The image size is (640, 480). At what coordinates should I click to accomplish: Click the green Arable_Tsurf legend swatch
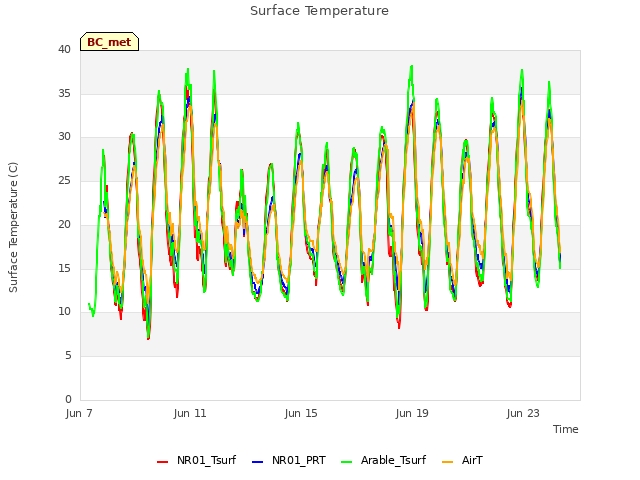click(x=347, y=462)
